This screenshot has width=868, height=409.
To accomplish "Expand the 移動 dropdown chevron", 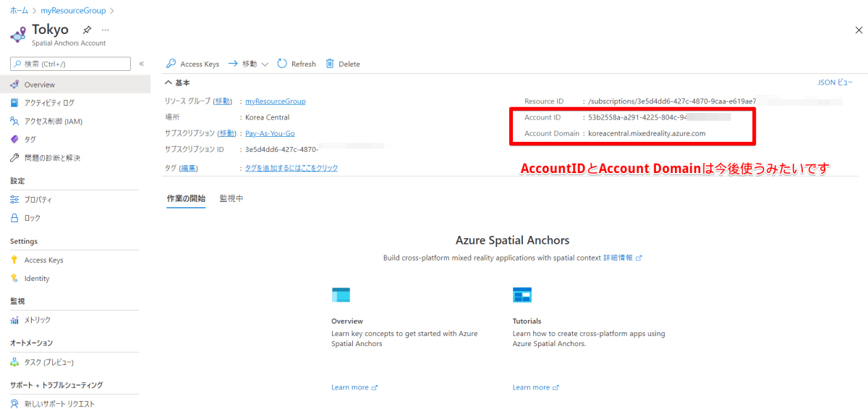I will pos(265,64).
